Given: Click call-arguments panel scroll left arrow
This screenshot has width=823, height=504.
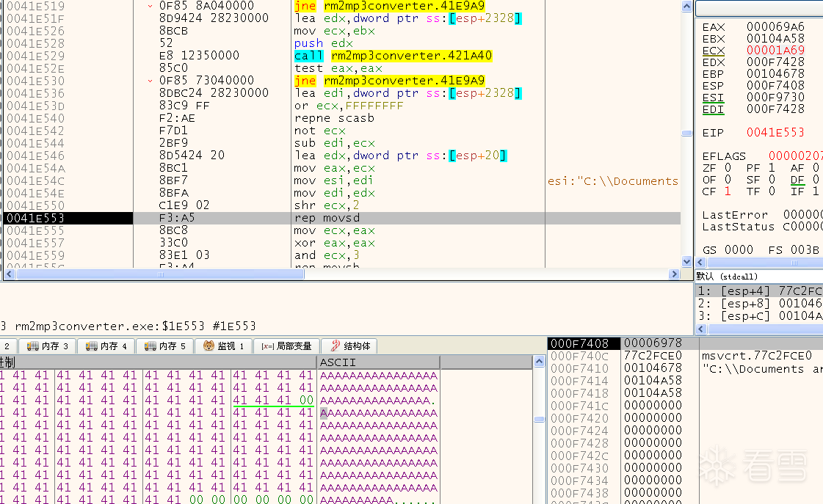Looking at the screenshot, I should click(x=700, y=329).
